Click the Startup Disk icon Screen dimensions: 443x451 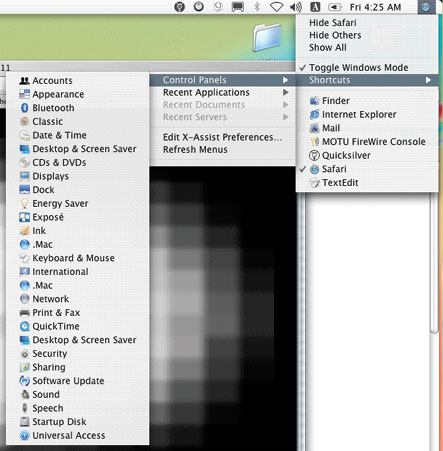point(24,422)
